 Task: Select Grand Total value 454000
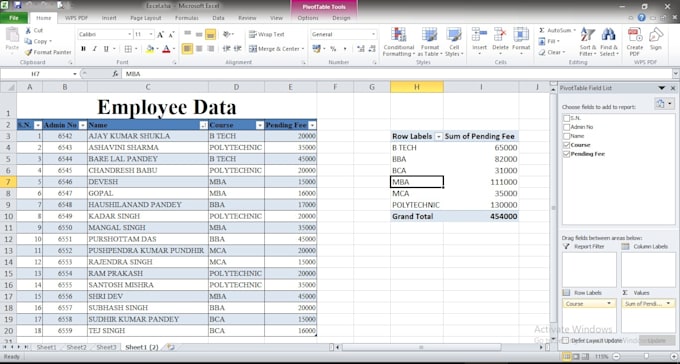tap(481, 216)
